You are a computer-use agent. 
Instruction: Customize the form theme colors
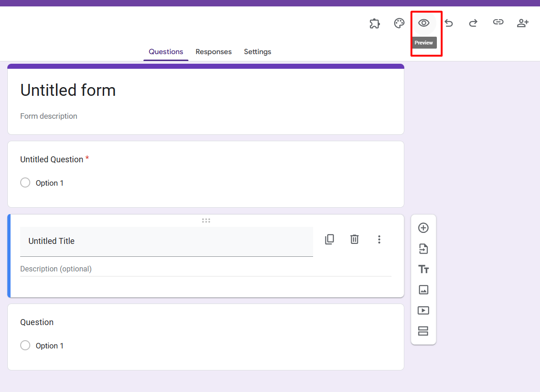(x=399, y=23)
